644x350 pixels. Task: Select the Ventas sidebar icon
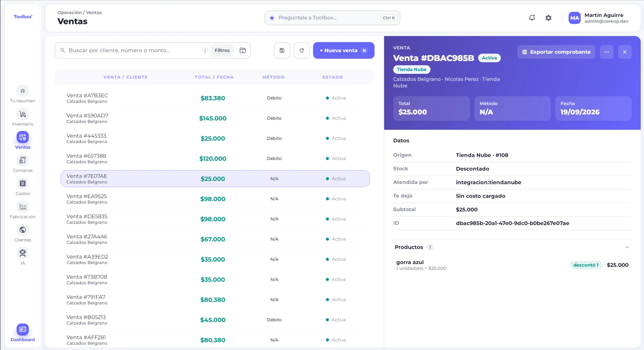tap(23, 137)
